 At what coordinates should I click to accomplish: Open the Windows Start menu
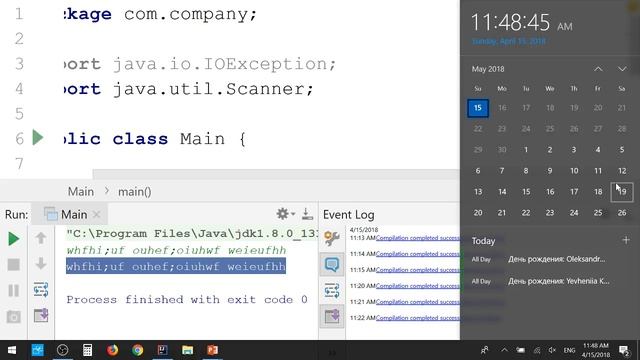click(12, 350)
